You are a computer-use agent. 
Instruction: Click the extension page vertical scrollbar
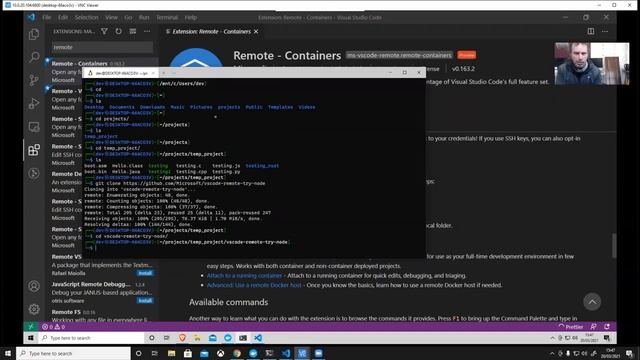pyautogui.click(x=613, y=245)
